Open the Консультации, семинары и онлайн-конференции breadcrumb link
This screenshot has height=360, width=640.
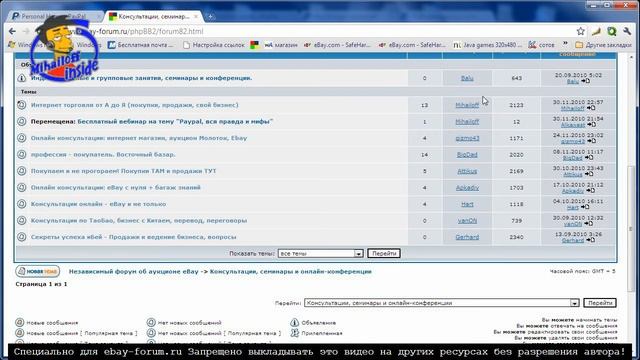click(291, 271)
